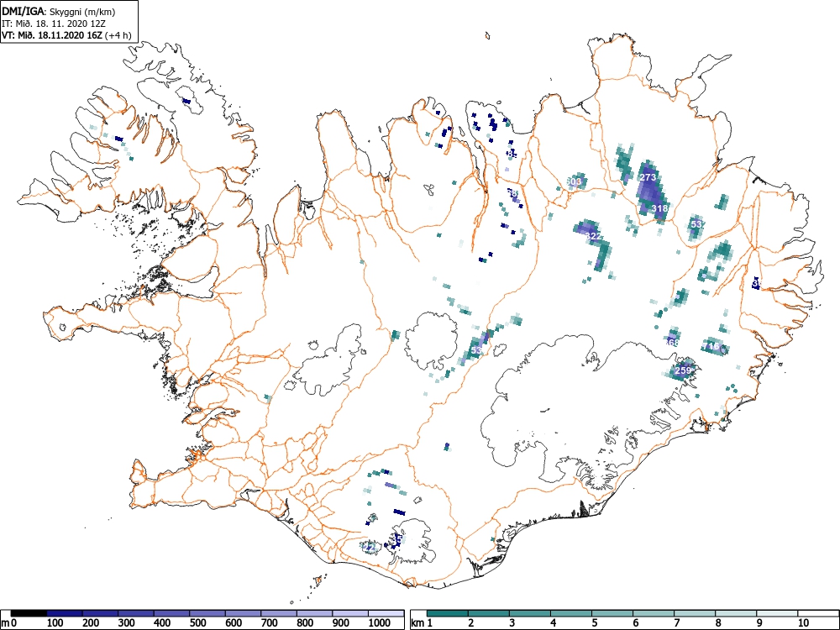Click the title 'DMI/IGA: Skyggni (m/km)'
The height and width of the screenshot is (630, 840).
[x=59, y=12]
